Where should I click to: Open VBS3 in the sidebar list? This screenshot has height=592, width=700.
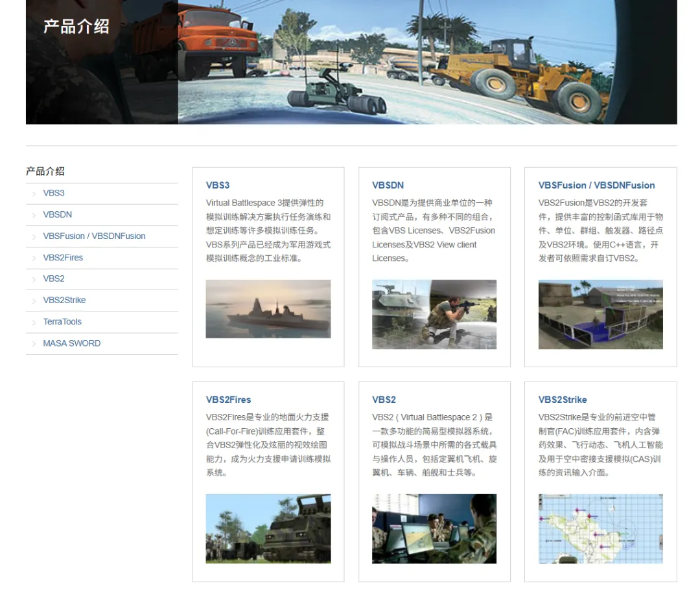54,193
